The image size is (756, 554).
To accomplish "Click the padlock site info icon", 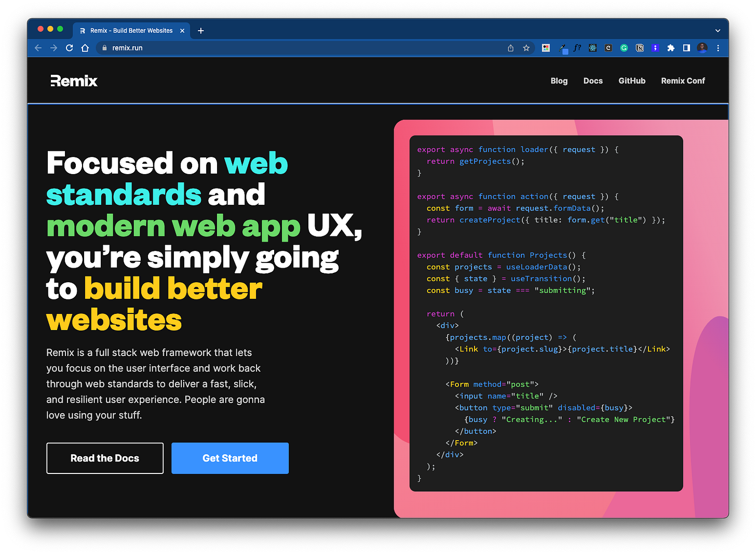I will click(x=104, y=48).
